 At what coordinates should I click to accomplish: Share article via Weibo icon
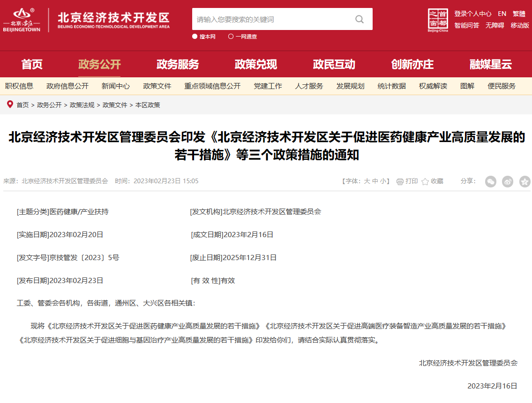tap(508, 181)
